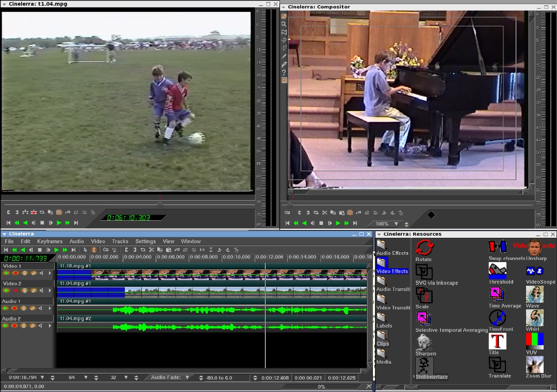Select the mask tool in the Compositor
This screenshot has width=557, height=392.
(x=284, y=32)
